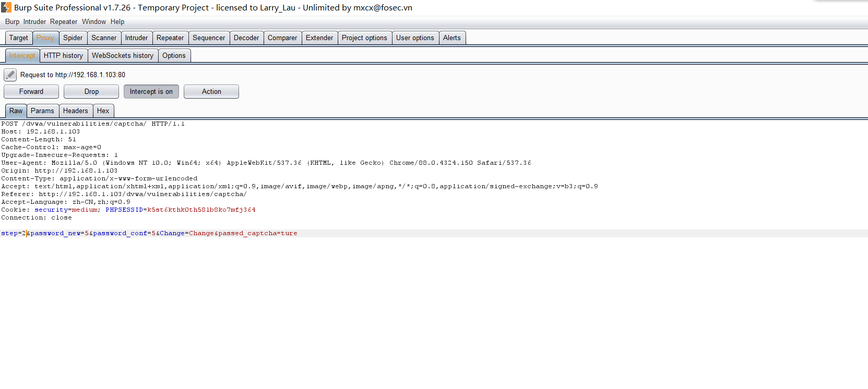Open the Intruder menu in menu bar
Image resolution: width=868 pixels, height=389 pixels.
(x=34, y=22)
